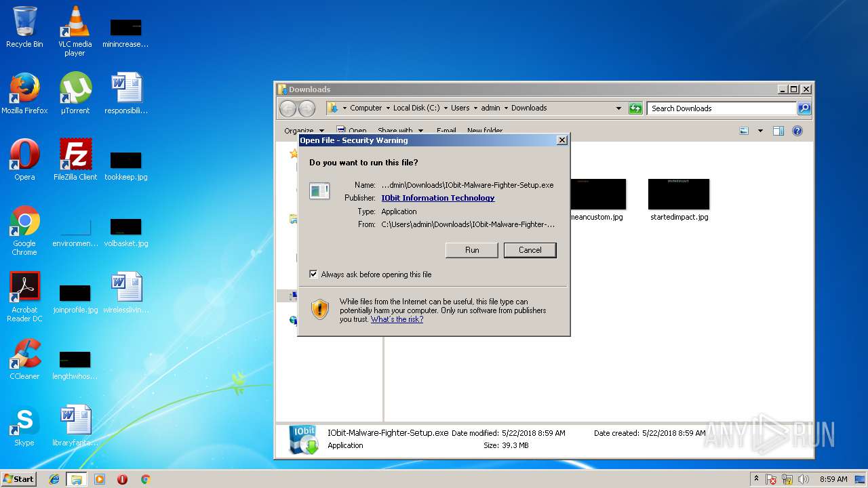This screenshot has width=868, height=488.
Task: Select joinprofile.jpg on the desktop
Action: point(75,299)
